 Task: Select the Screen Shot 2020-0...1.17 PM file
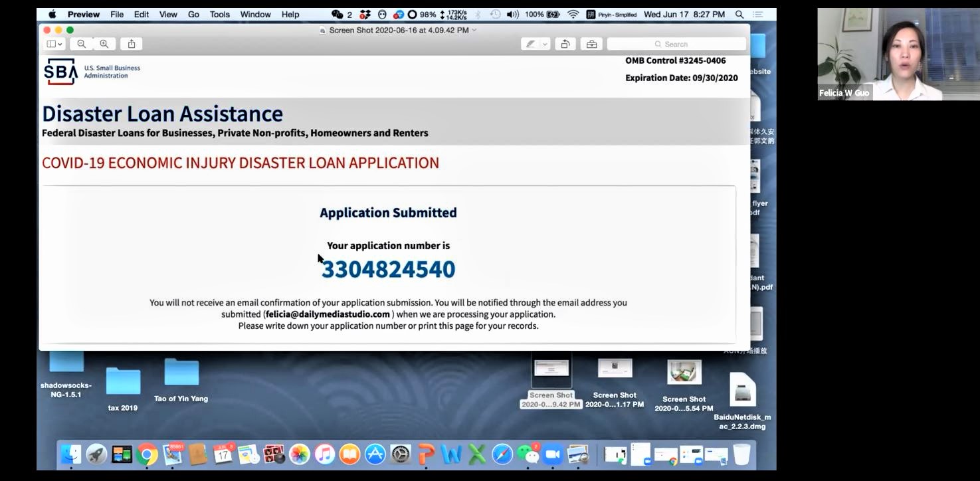tap(615, 382)
